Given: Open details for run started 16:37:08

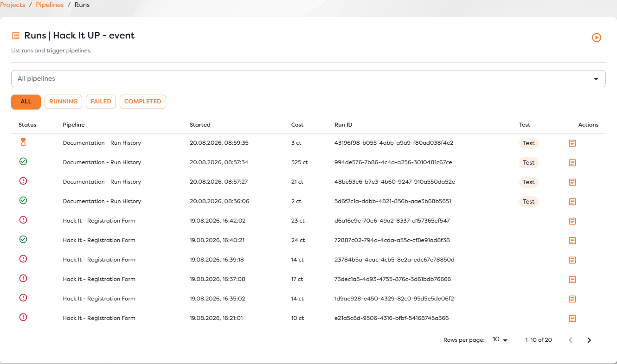Looking at the screenshot, I should click(x=572, y=280).
